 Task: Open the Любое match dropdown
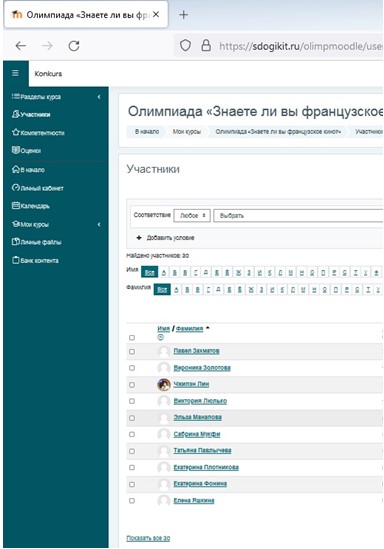[x=192, y=215]
